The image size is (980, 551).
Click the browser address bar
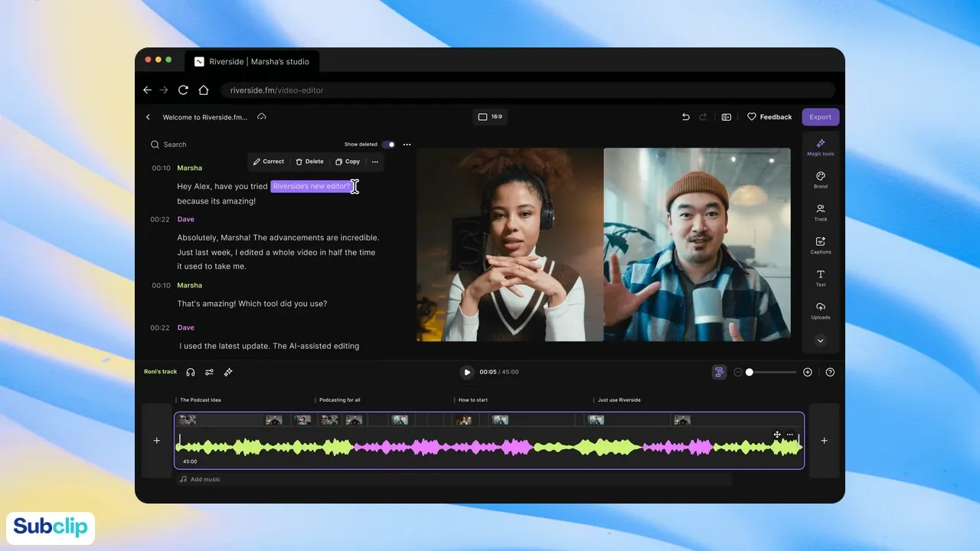click(528, 90)
